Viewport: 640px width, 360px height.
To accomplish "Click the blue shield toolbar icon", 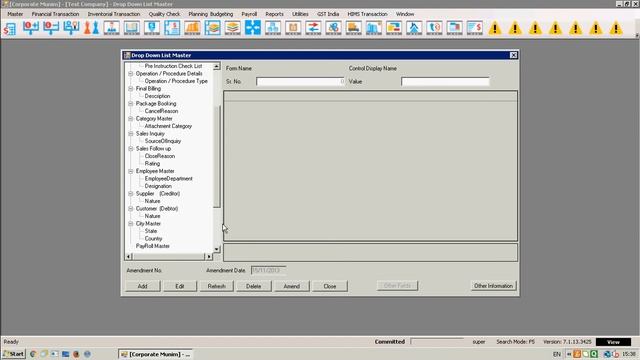I will tap(152, 28).
